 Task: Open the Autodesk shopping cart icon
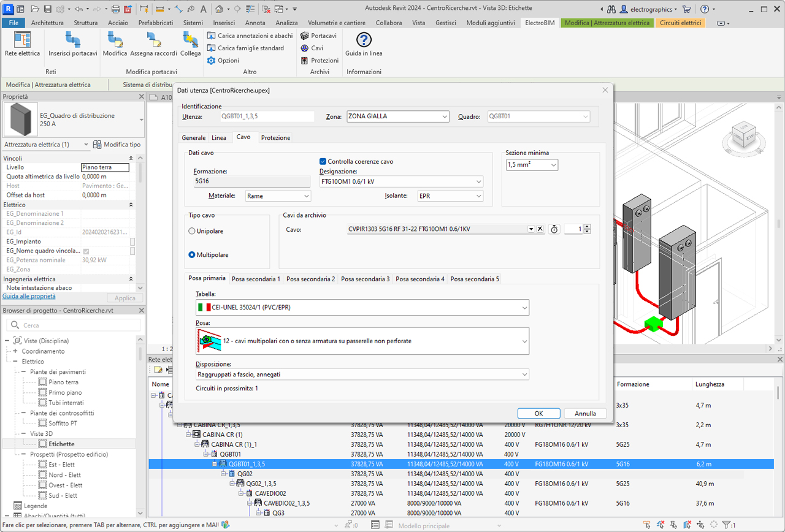click(686, 9)
